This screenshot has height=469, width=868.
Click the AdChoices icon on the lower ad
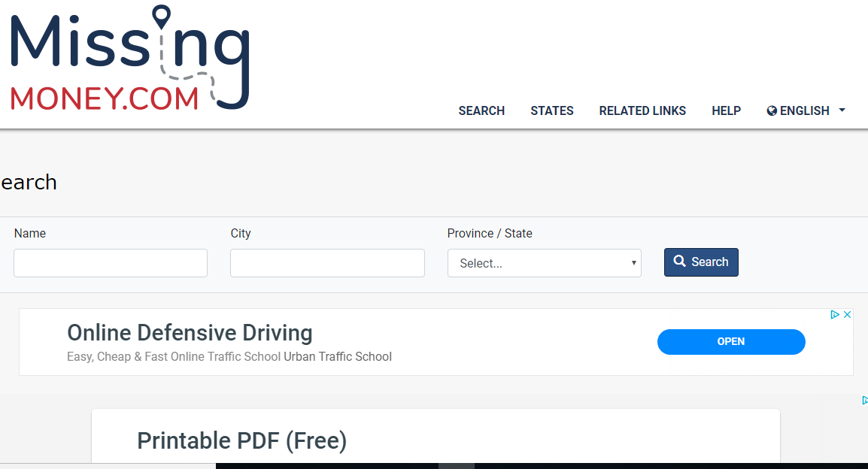pos(864,401)
